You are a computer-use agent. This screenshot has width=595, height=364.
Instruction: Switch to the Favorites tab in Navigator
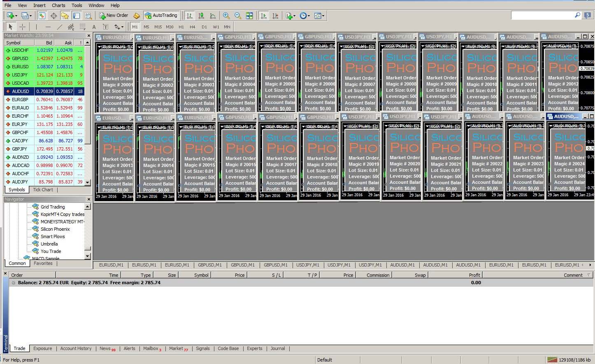(x=43, y=263)
